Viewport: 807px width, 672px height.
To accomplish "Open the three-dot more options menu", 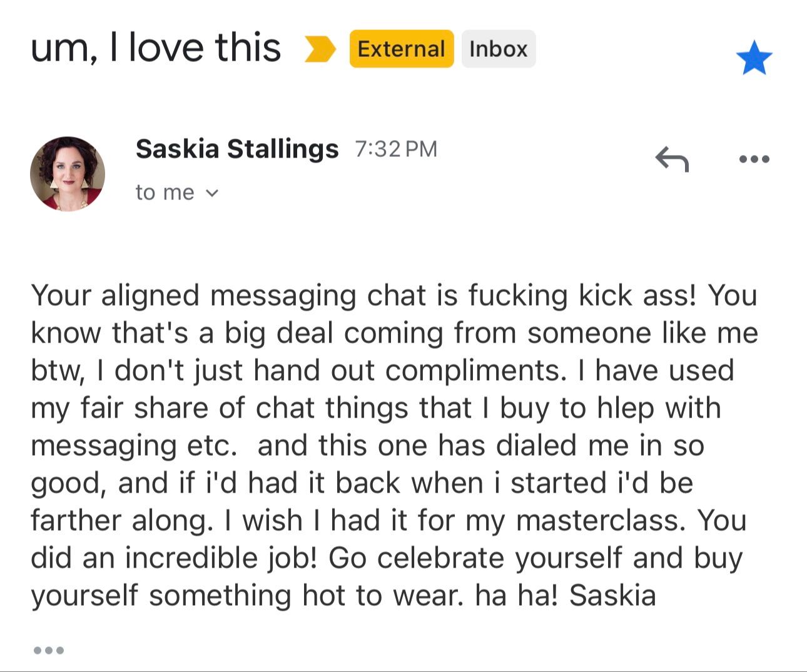I will pyautogui.click(x=754, y=159).
